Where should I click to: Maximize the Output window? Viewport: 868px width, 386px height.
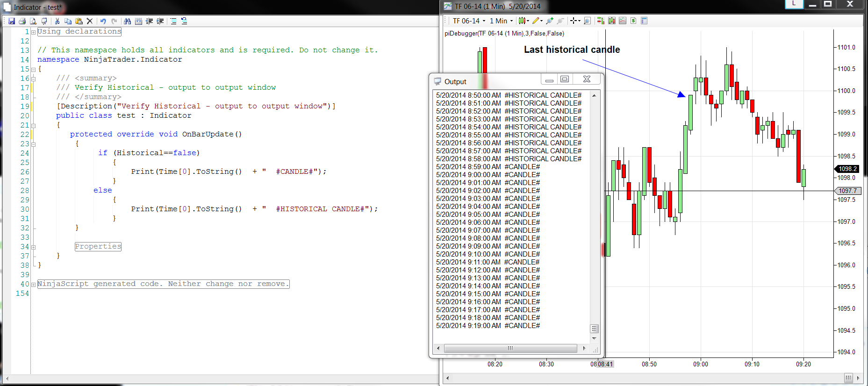point(565,79)
